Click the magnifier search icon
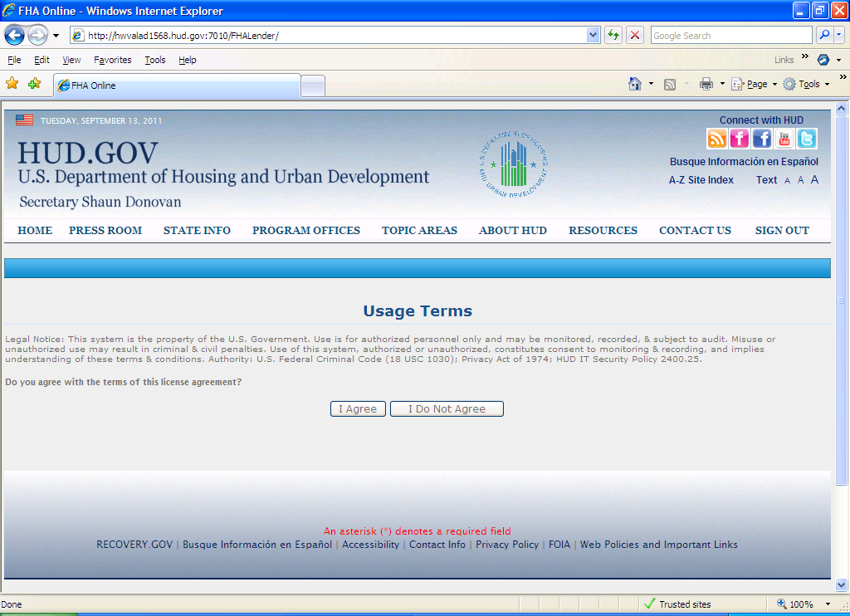850x616 pixels. [x=824, y=35]
